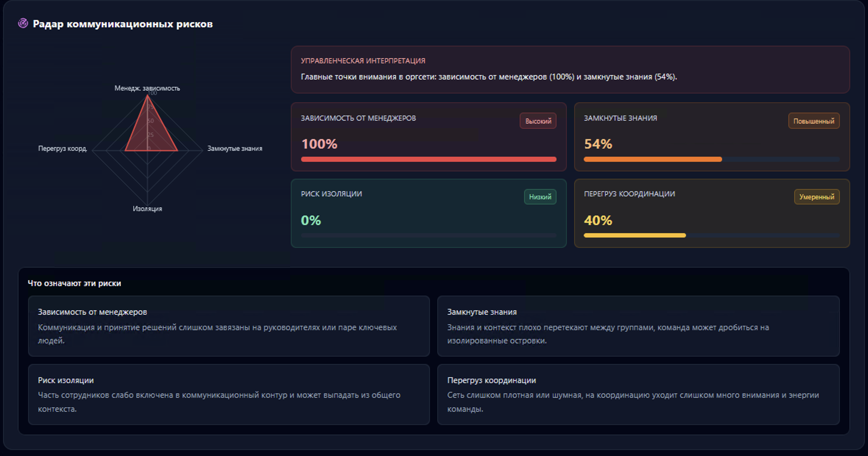Open the lowercase 'Перегруз координации' explanation heading
The image size is (868, 456).
pyautogui.click(x=491, y=380)
